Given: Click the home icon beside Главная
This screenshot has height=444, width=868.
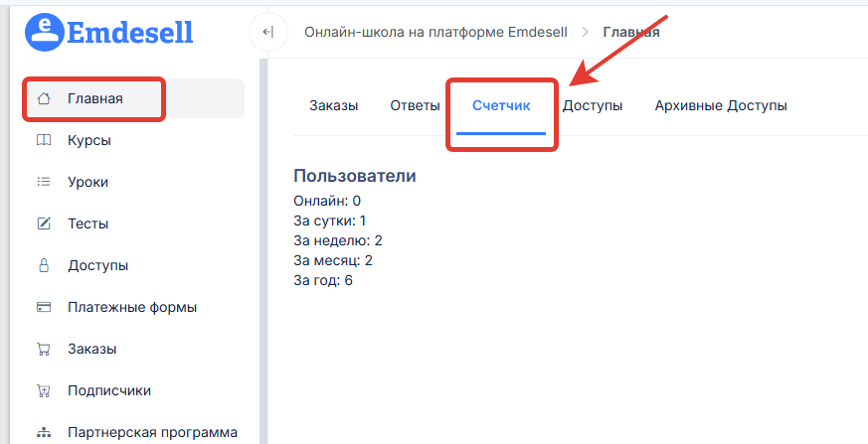Looking at the screenshot, I should pos(44,98).
